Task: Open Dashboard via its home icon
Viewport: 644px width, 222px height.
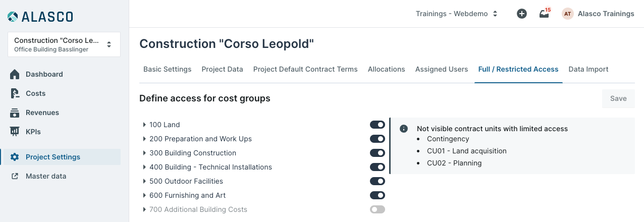Action: [15, 74]
